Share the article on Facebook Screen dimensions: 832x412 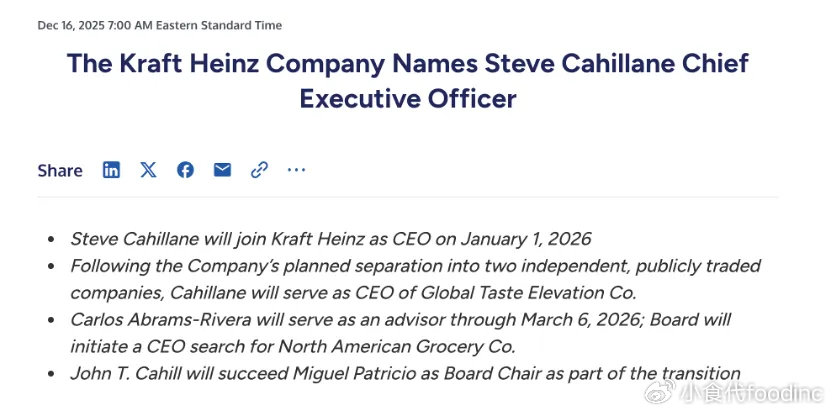click(x=185, y=170)
